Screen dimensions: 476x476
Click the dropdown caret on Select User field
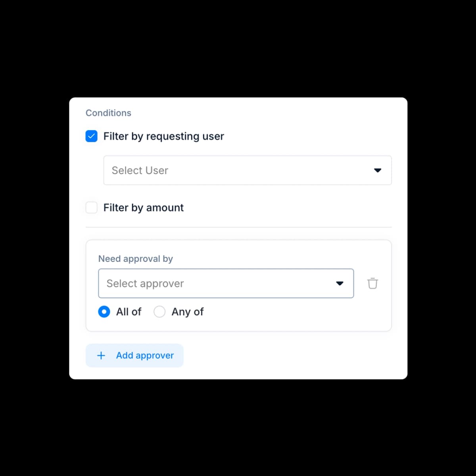click(378, 170)
